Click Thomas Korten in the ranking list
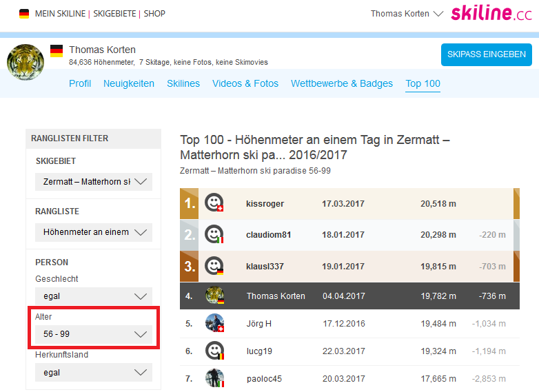This screenshot has width=539, height=392. (x=276, y=296)
